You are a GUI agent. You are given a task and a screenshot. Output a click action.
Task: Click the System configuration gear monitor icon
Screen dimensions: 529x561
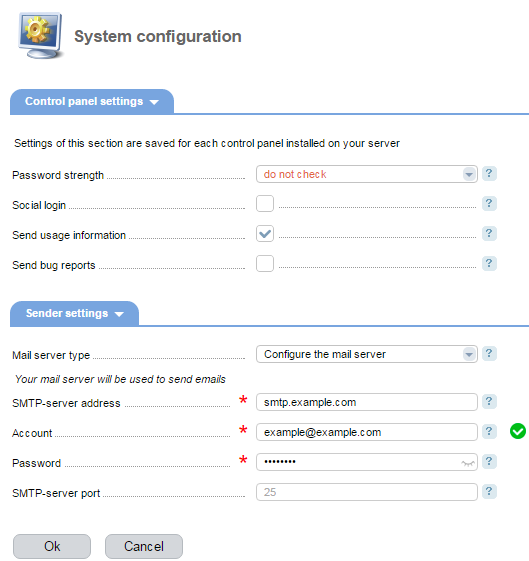40,35
